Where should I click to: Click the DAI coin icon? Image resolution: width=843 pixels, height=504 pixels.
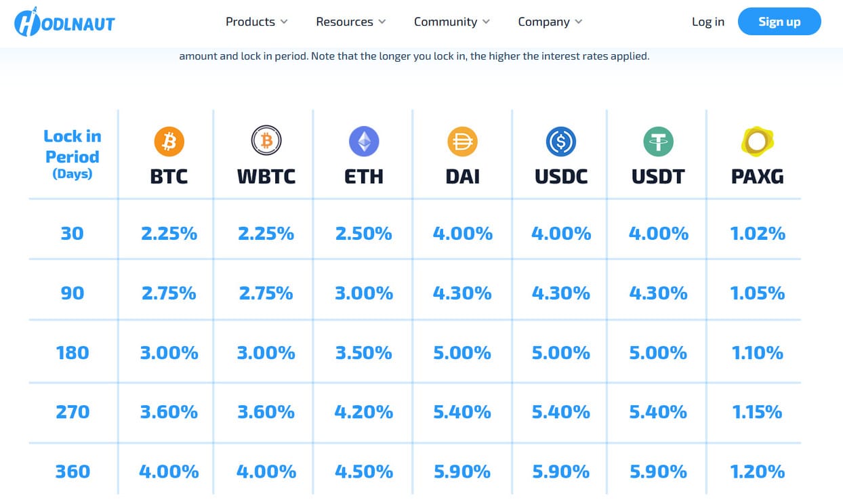[x=463, y=142]
